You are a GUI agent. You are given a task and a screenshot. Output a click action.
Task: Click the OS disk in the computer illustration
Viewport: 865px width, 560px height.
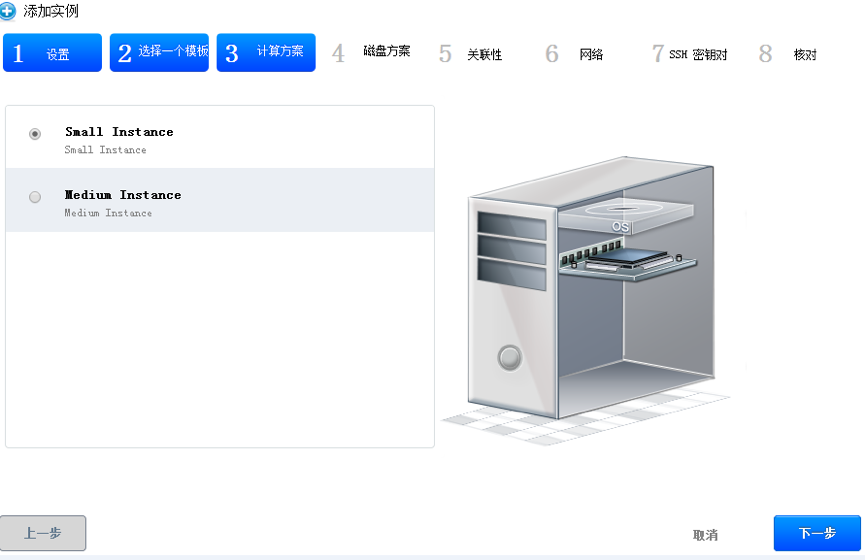coord(622,217)
